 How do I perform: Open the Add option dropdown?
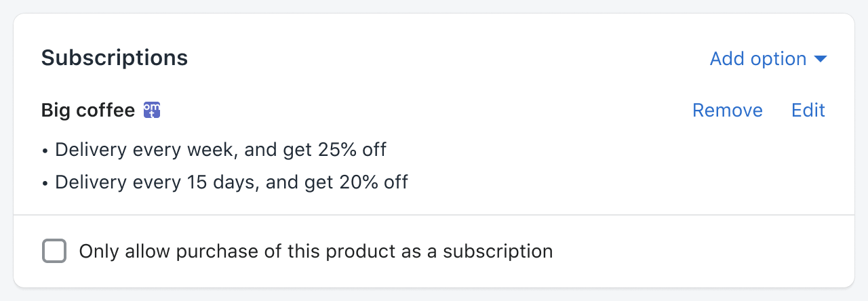(758, 59)
